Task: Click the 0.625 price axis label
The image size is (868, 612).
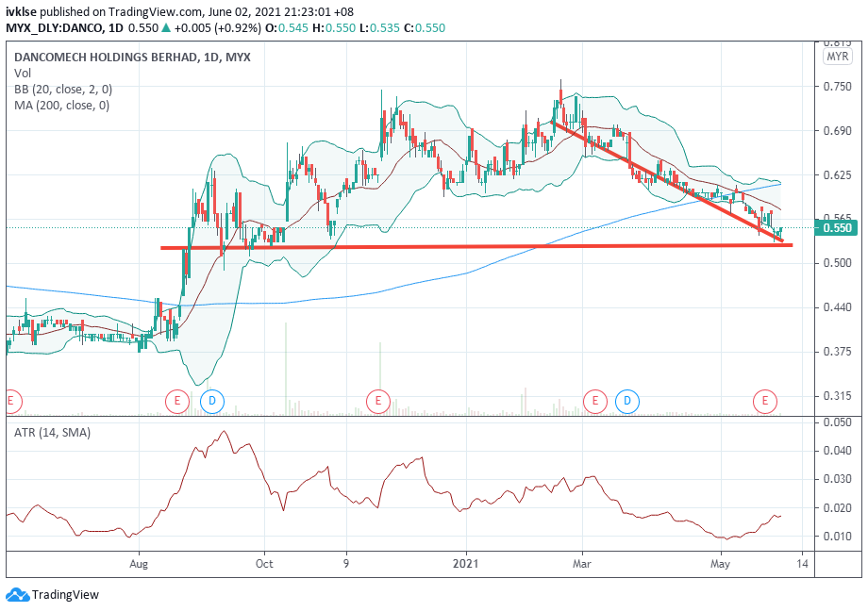Action: click(837, 175)
